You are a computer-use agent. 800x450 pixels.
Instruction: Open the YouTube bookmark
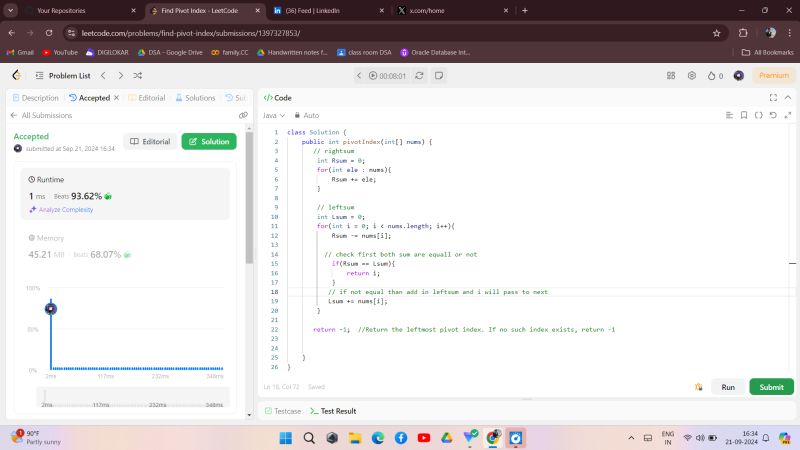(60, 52)
